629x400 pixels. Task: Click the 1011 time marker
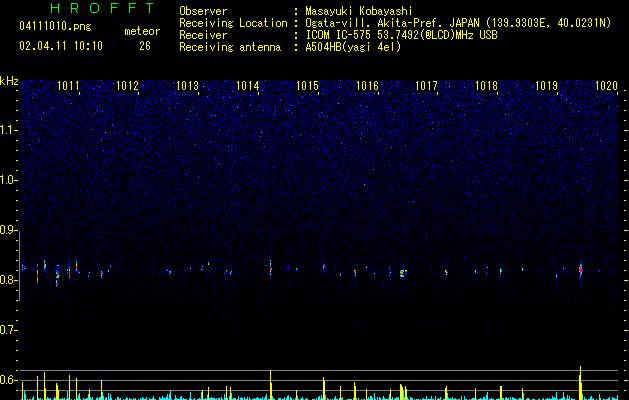pos(68,86)
